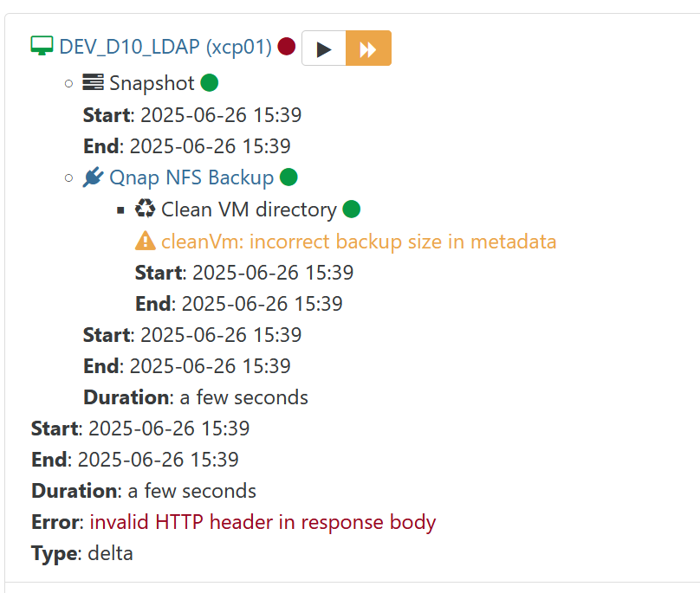The height and width of the screenshot is (593, 700).
Task: Click the Snapshot task storage icon
Action: (94, 82)
